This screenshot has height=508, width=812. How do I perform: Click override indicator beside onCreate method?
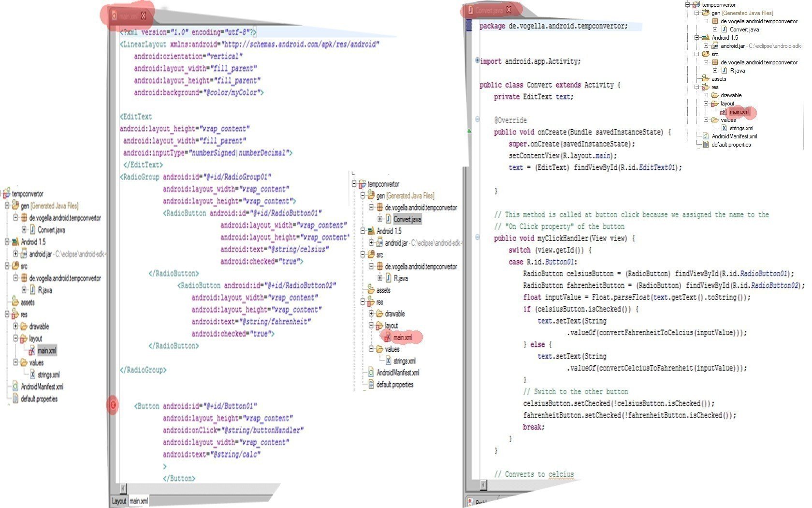(469, 131)
